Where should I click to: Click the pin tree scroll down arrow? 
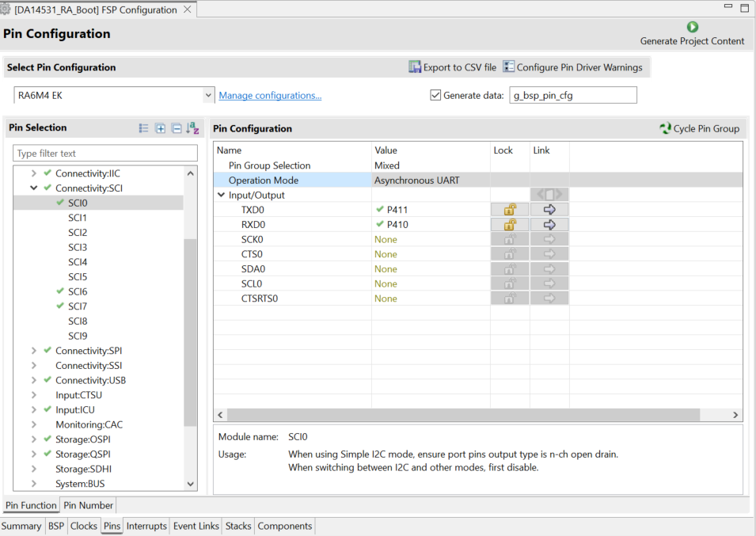191,484
